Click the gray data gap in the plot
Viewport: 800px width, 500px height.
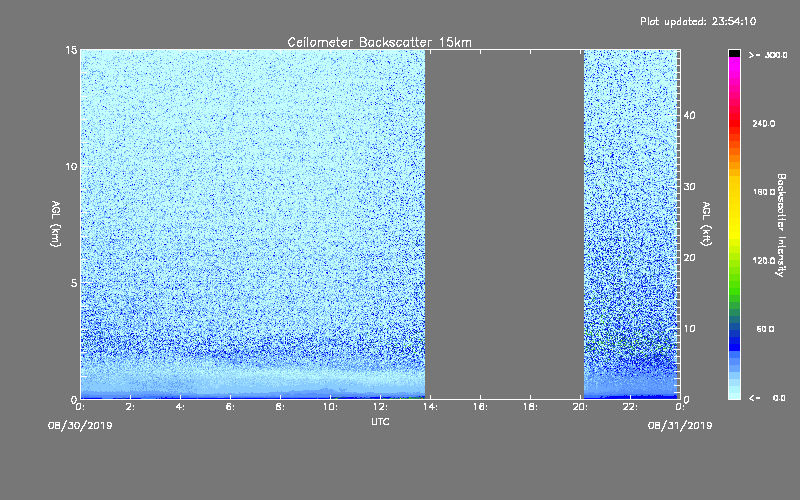click(x=505, y=224)
